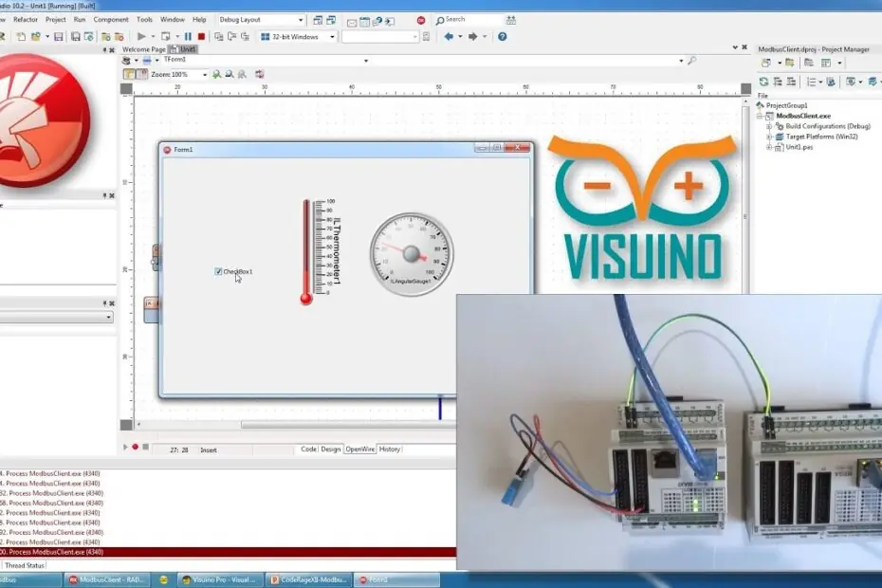Select the highlighted red ModbusClient.exe log row
This screenshot has height=588, width=882.
tap(228, 552)
